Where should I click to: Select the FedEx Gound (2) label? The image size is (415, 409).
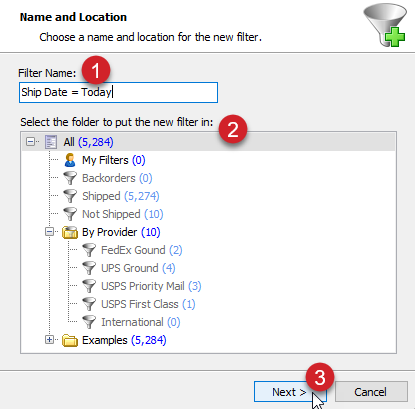coord(142,250)
